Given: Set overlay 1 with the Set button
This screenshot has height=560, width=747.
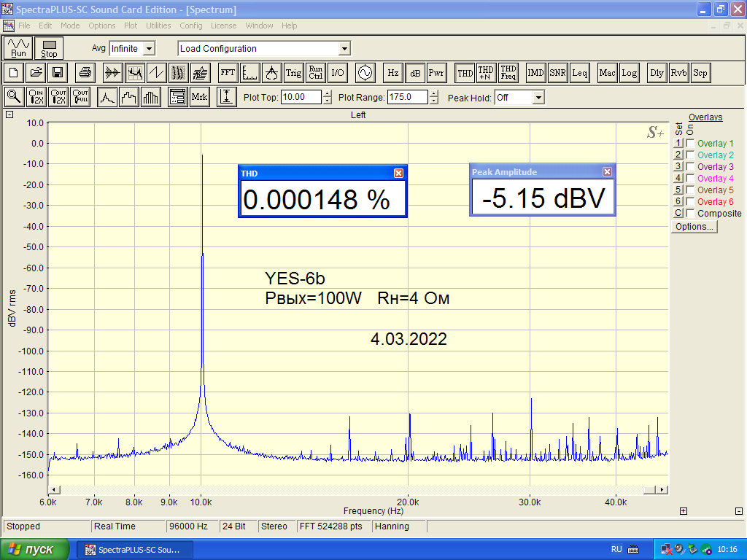Looking at the screenshot, I should (x=678, y=143).
